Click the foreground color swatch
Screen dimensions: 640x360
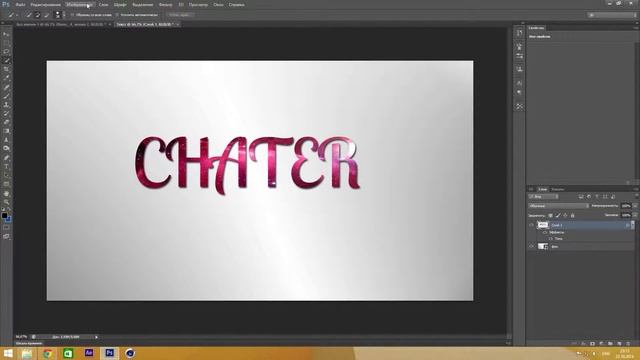tap(4, 216)
